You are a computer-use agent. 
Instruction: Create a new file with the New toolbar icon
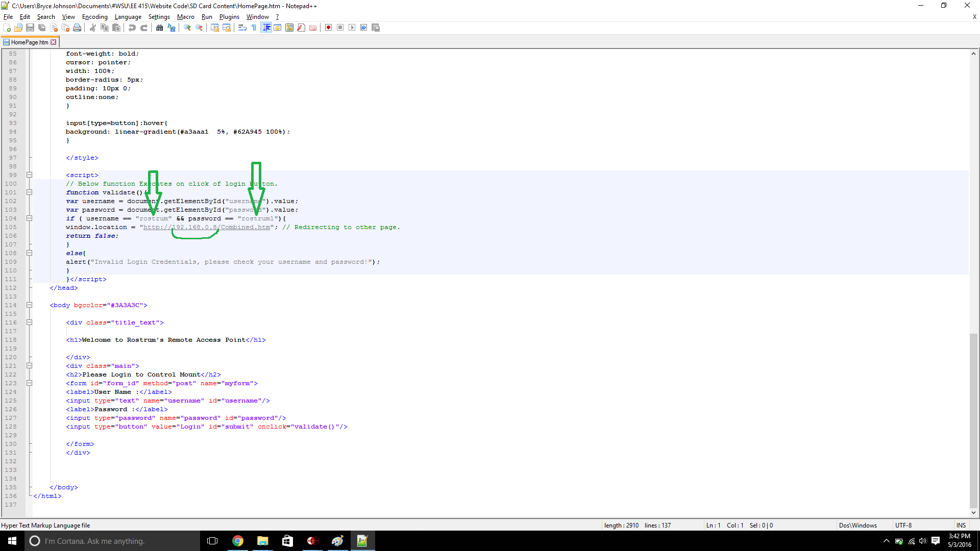(7, 28)
